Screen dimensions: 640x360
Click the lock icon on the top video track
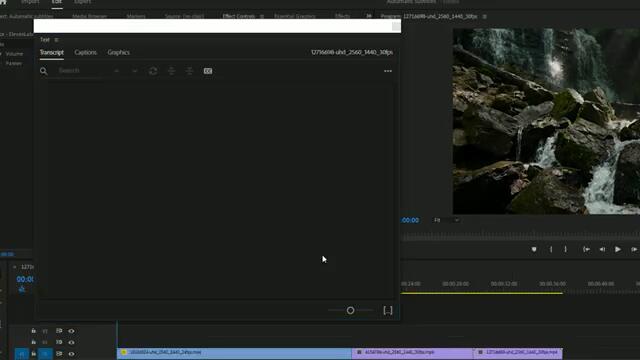coord(33,331)
